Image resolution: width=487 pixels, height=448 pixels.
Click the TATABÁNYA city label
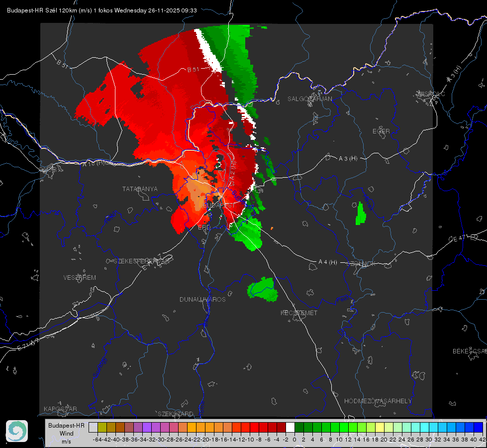140,189
